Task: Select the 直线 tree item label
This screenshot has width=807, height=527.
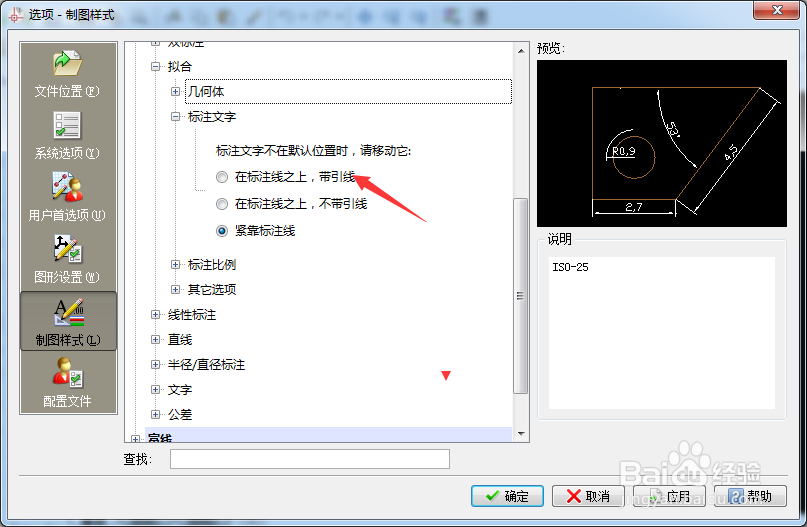Action: pos(180,339)
